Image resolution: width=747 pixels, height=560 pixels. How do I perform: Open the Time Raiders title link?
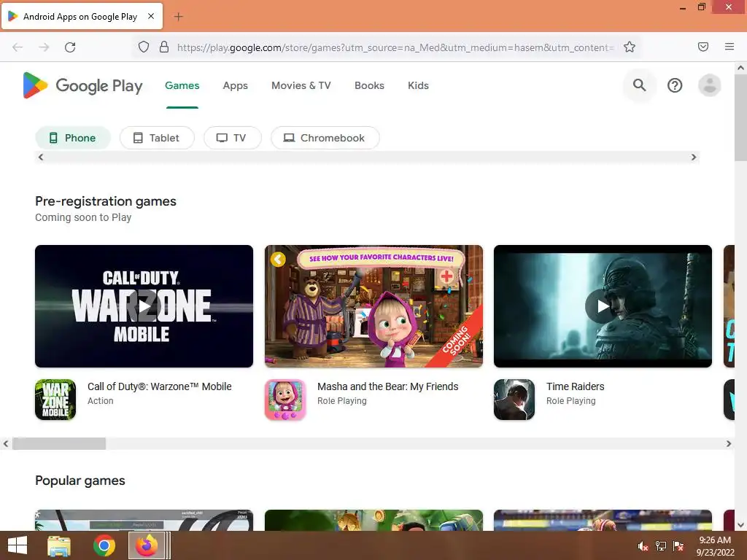(x=575, y=386)
